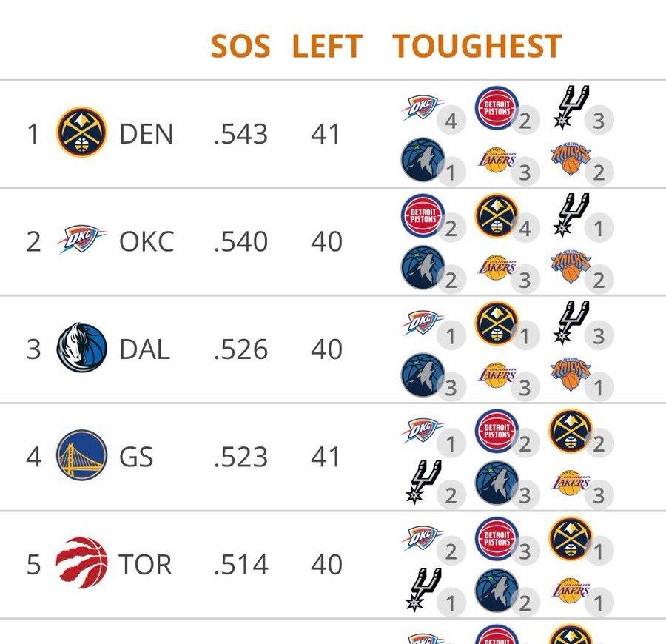Click the LEFT column header
The width and height of the screenshot is (666, 644).
point(326,47)
